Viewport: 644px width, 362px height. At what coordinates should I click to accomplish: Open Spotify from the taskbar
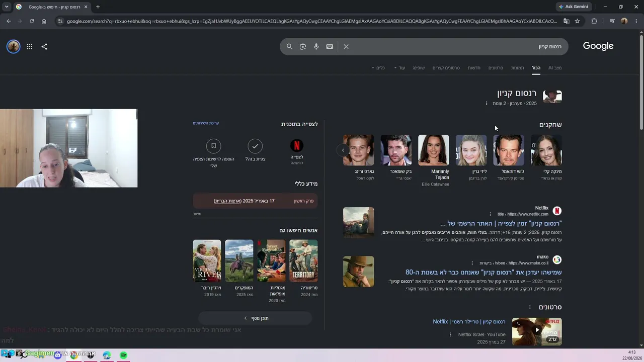[x=123, y=355]
